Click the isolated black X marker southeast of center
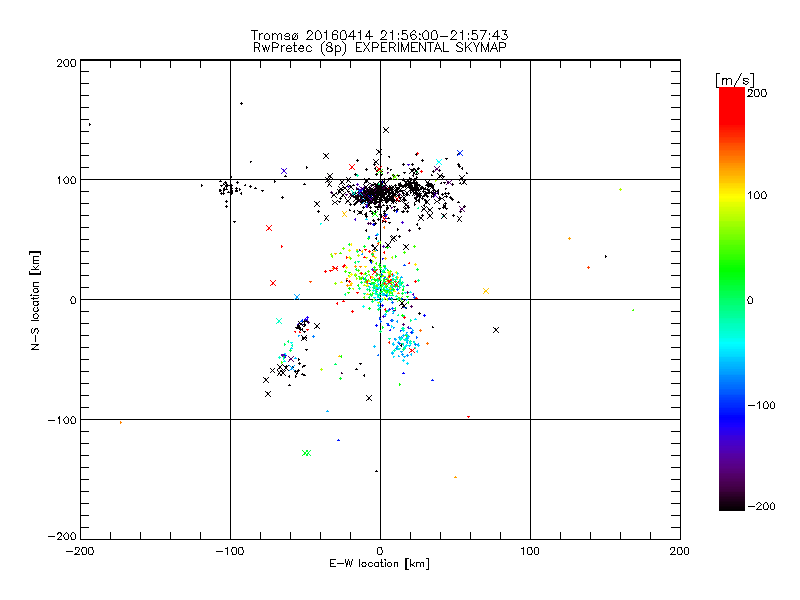800x600 pixels. (x=495, y=330)
